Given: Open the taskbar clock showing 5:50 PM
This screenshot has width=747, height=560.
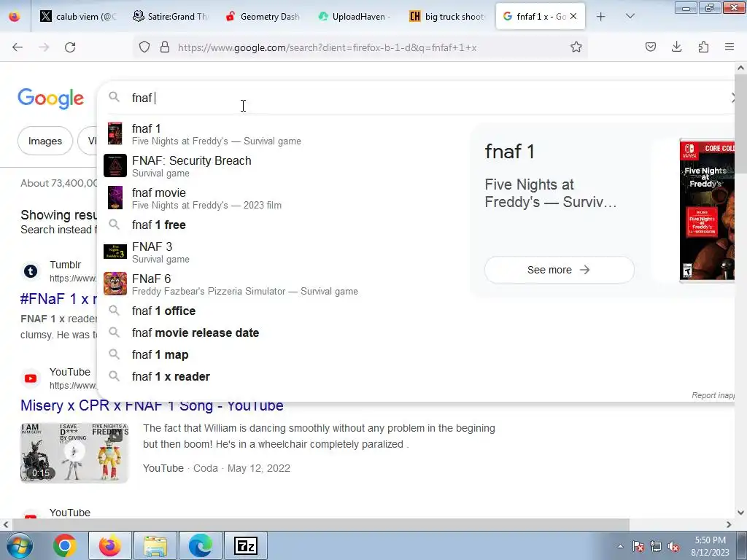Looking at the screenshot, I should pos(710,546).
